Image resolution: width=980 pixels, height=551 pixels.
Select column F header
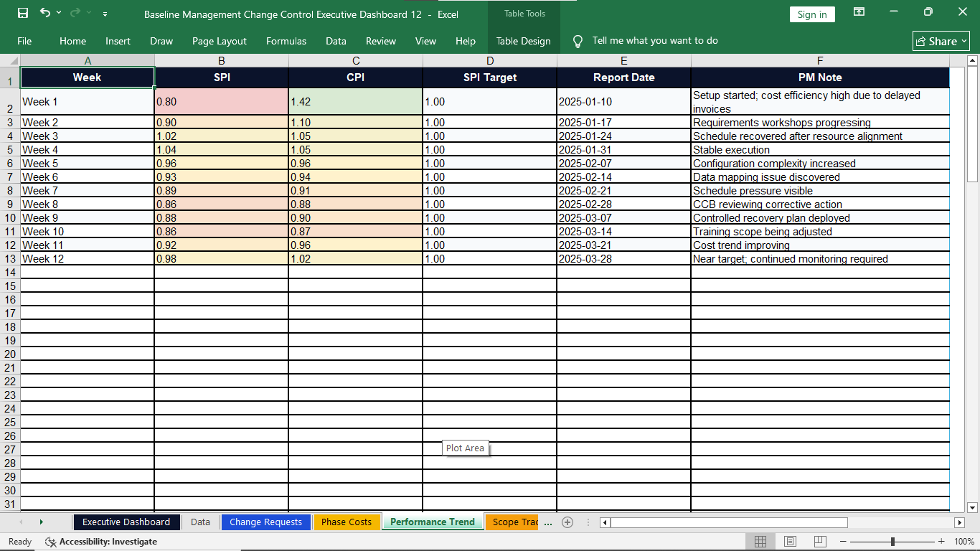pyautogui.click(x=820, y=61)
